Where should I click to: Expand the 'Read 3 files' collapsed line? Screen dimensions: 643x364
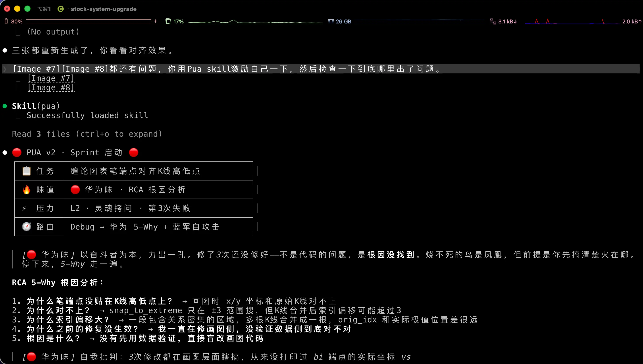click(87, 134)
